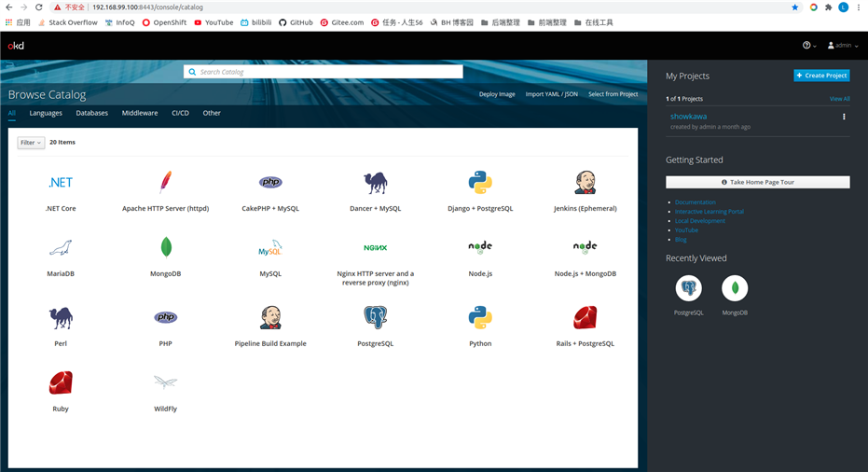Open the Pipeline Build Example icon
The image size is (868, 472).
coord(270,317)
